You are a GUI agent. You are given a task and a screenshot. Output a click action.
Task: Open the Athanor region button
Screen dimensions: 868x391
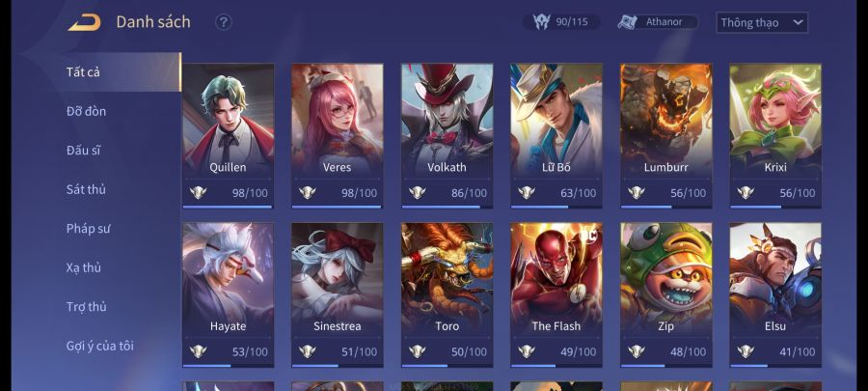click(x=658, y=22)
